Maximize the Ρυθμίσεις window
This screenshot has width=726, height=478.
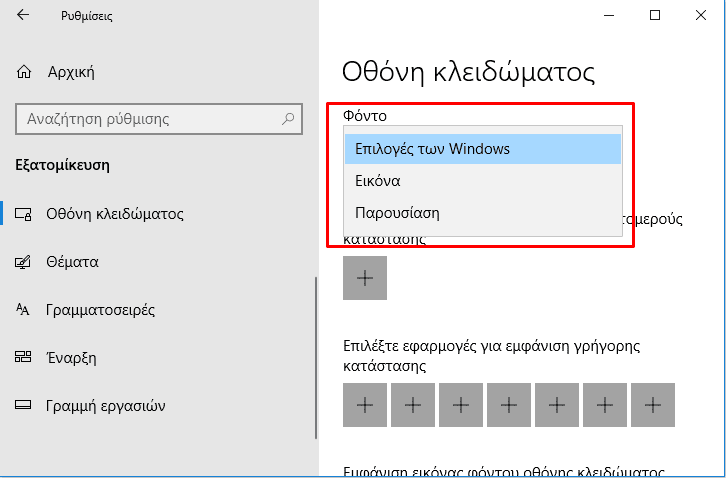tap(655, 15)
